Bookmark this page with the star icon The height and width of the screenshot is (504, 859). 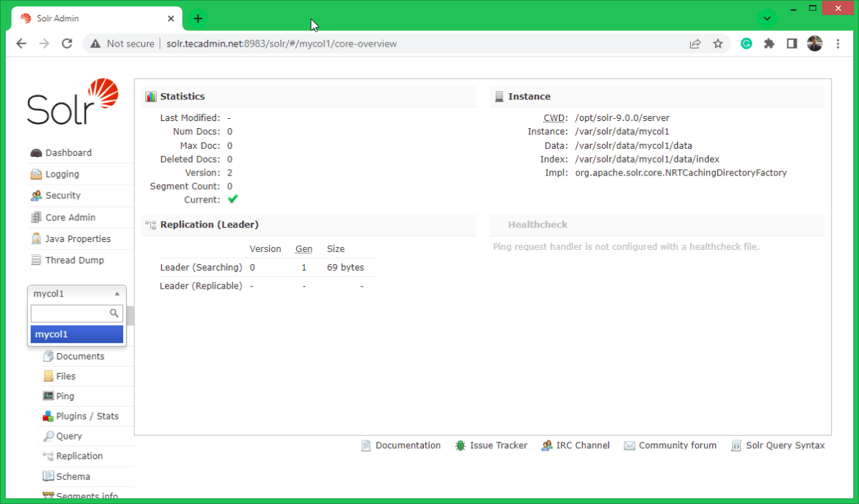pyautogui.click(x=718, y=44)
